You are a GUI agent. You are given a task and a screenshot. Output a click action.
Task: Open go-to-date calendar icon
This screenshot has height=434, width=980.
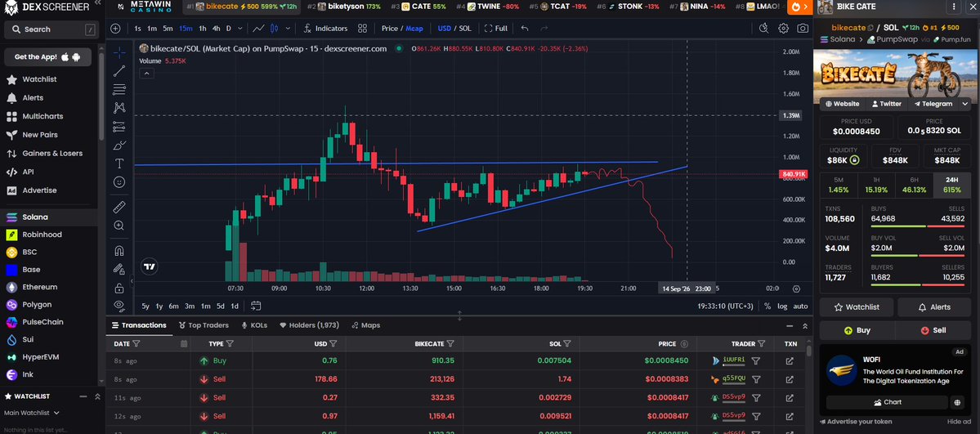pyautogui.click(x=256, y=306)
